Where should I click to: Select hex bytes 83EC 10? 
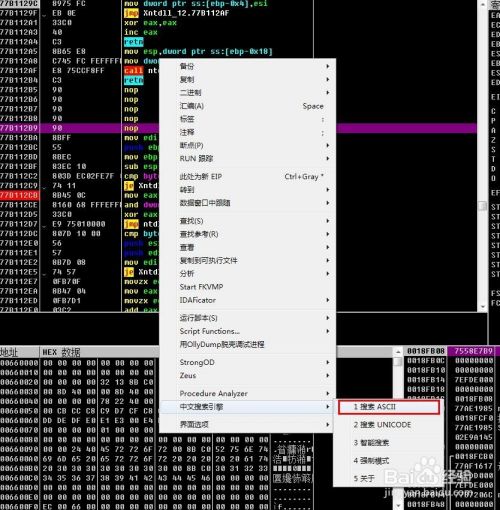(69, 166)
